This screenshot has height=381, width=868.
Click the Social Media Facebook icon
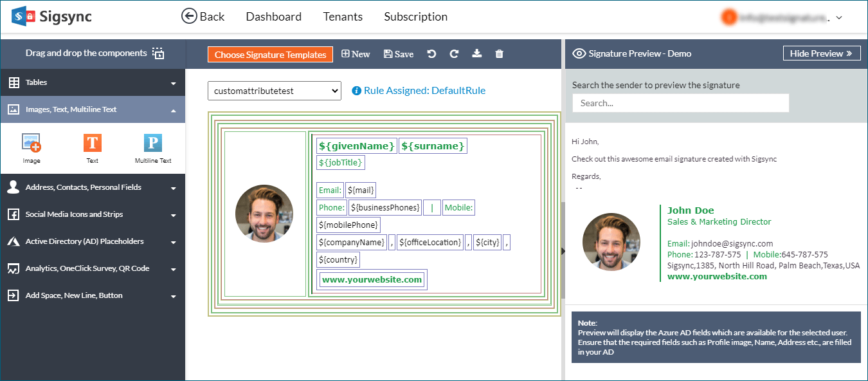tap(13, 214)
